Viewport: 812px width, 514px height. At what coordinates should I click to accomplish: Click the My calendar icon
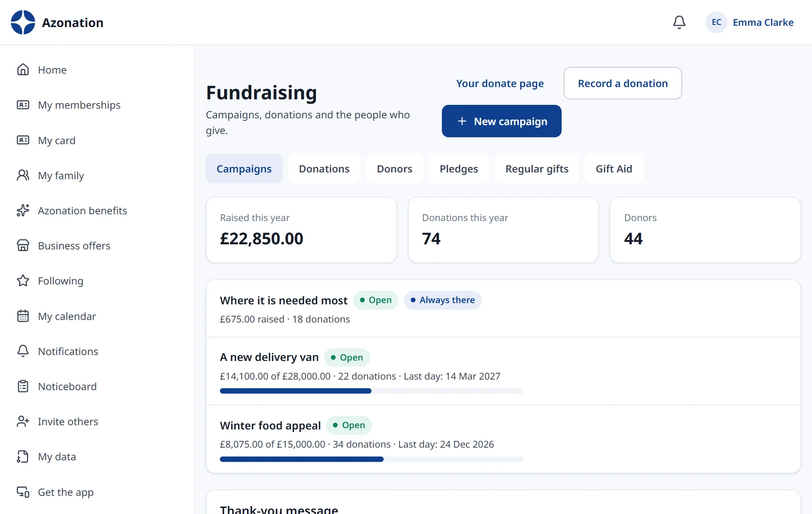tap(23, 316)
